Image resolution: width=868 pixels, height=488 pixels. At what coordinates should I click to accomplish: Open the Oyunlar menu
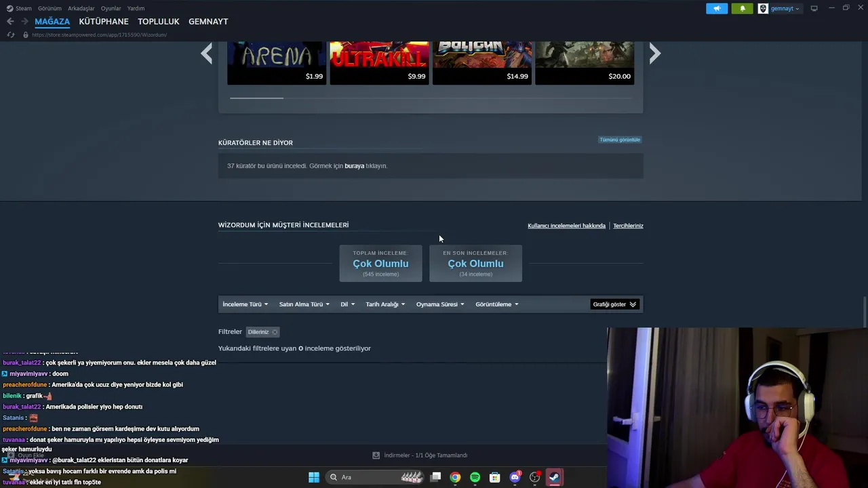pyautogui.click(x=111, y=8)
